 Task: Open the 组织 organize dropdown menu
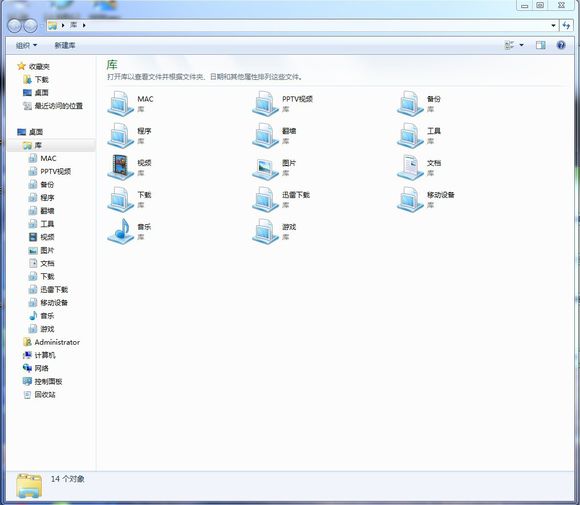point(26,45)
